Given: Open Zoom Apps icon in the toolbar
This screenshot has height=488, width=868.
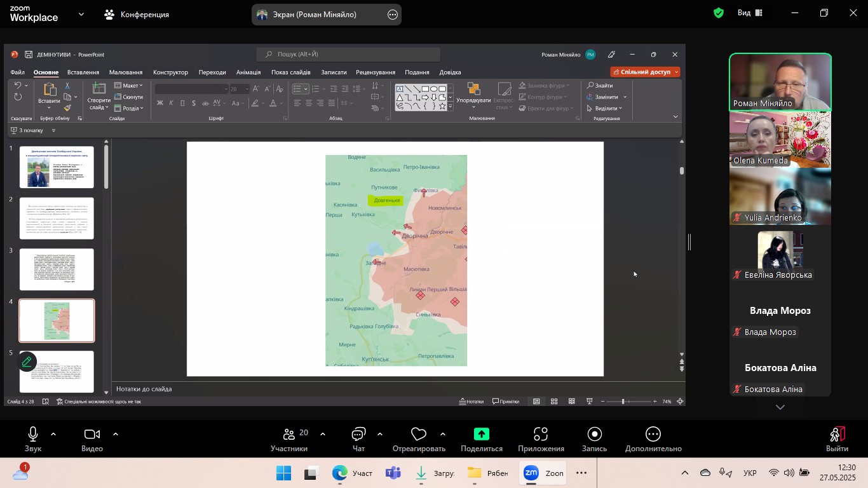Looking at the screenshot, I should 541,435.
